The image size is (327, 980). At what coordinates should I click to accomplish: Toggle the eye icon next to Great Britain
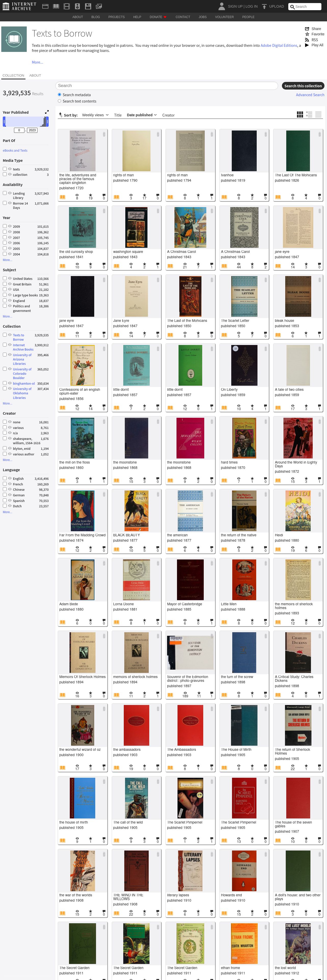pyautogui.click(x=10, y=284)
